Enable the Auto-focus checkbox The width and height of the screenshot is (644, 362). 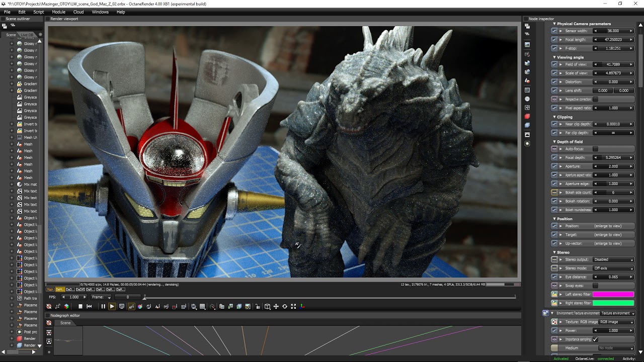(x=595, y=149)
